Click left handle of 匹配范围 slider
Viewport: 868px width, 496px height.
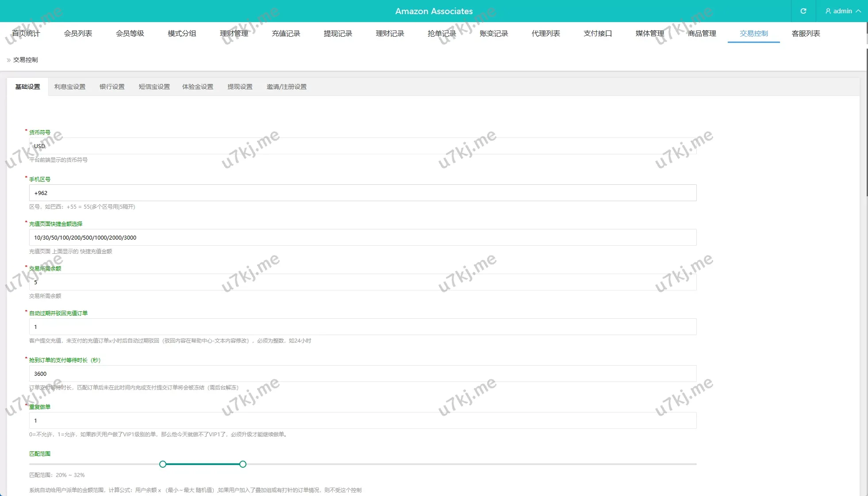coord(163,464)
